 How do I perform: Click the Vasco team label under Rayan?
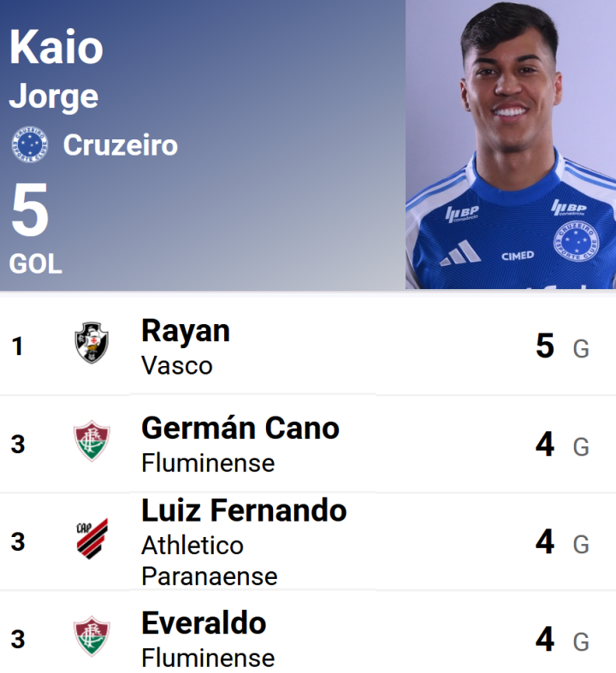pyautogui.click(x=177, y=365)
